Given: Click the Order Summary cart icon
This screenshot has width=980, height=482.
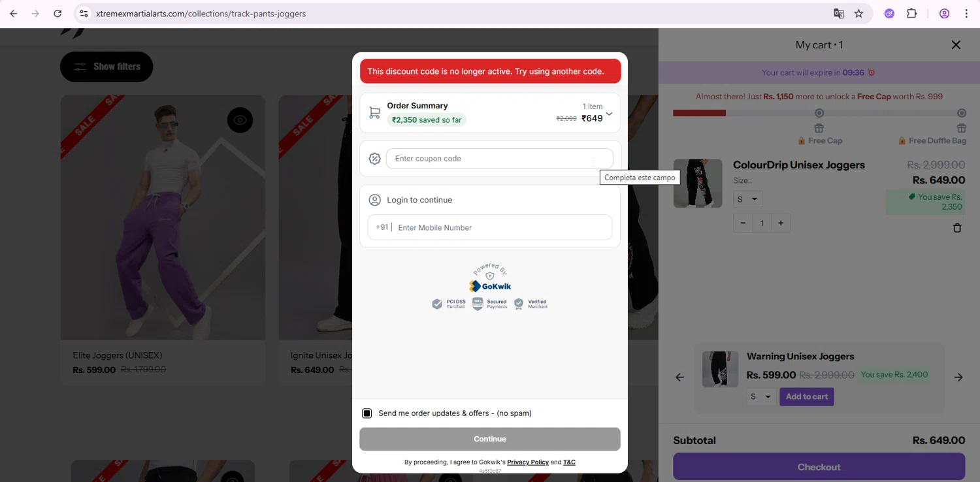Looking at the screenshot, I should (374, 113).
